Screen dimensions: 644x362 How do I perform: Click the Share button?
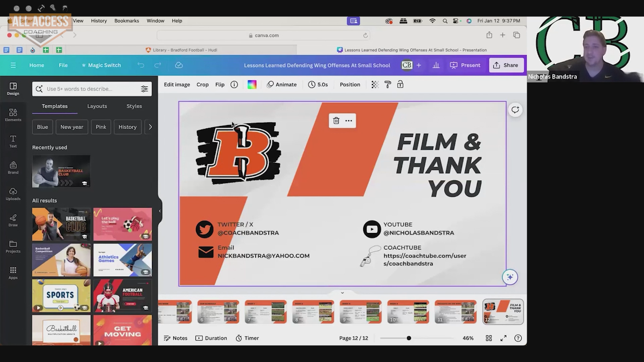click(x=506, y=65)
